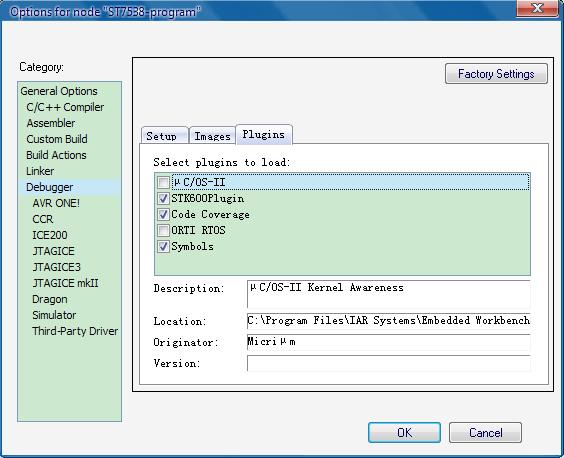
Task: Check the ORTI RTOS plugin box
Action: (x=163, y=230)
